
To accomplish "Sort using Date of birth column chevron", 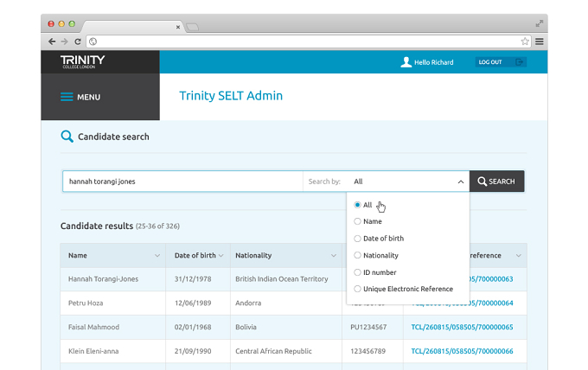I will point(220,256).
